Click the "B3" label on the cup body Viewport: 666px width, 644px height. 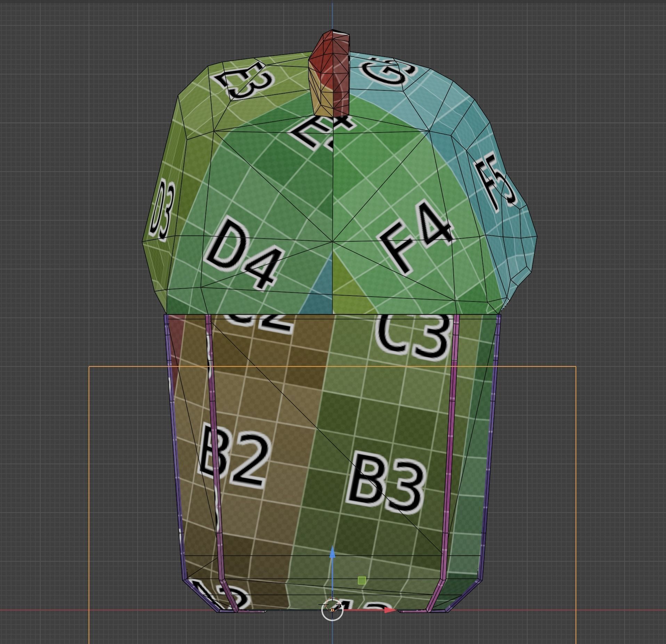(386, 482)
